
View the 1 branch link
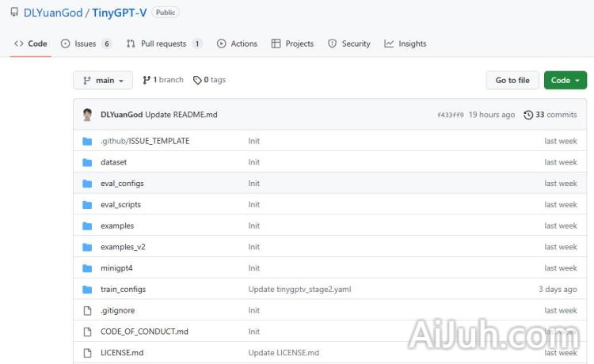163,80
